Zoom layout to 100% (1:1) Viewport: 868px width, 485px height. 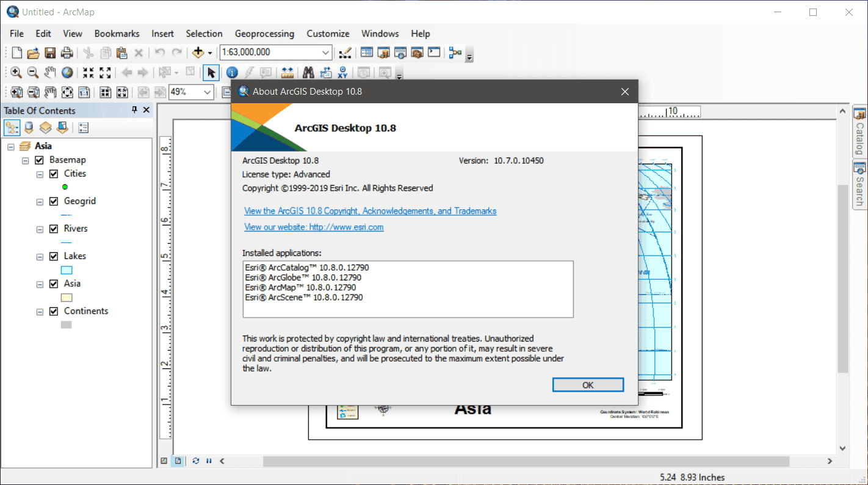[84, 92]
